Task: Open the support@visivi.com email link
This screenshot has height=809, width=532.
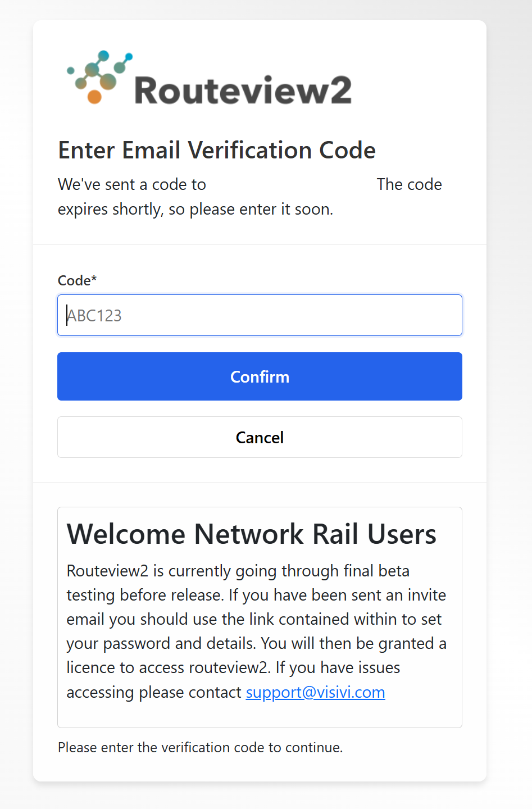Action: pos(315,692)
